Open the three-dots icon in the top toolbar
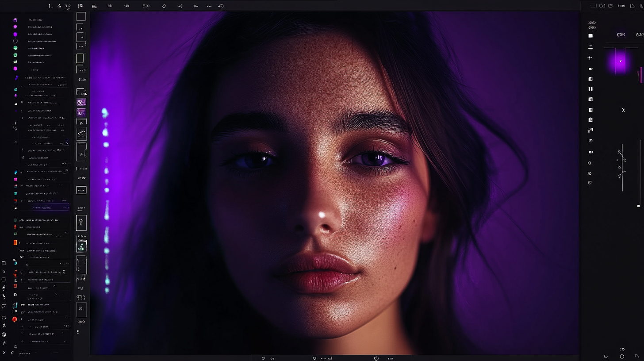This screenshot has height=361, width=644. coord(209,6)
